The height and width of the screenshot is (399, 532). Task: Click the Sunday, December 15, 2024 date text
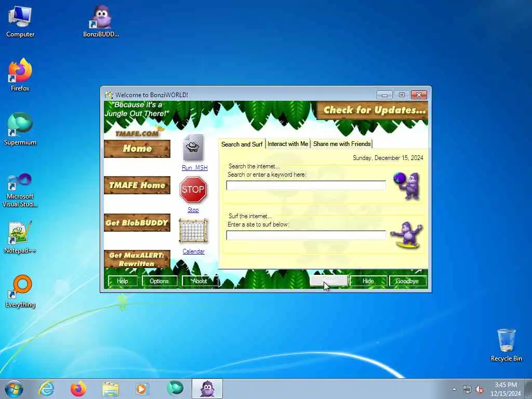(388, 158)
